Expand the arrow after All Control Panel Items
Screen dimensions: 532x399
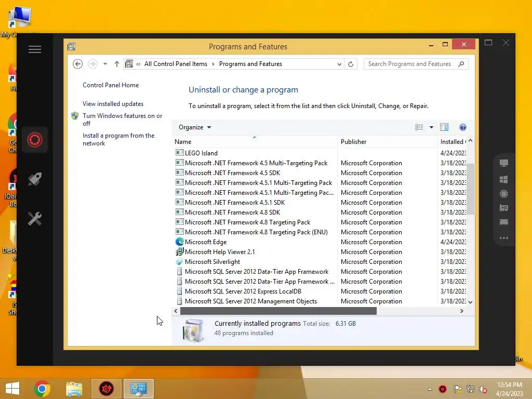tap(213, 64)
